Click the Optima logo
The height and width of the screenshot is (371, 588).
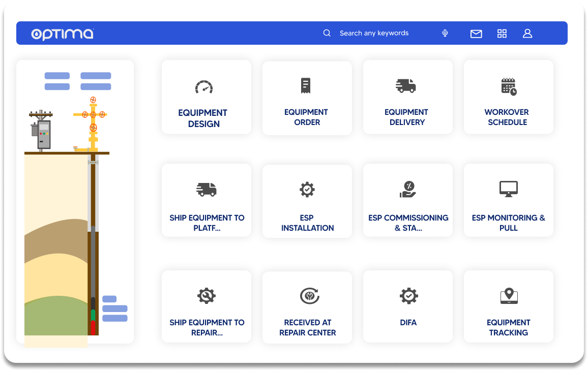click(x=62, y=34)
